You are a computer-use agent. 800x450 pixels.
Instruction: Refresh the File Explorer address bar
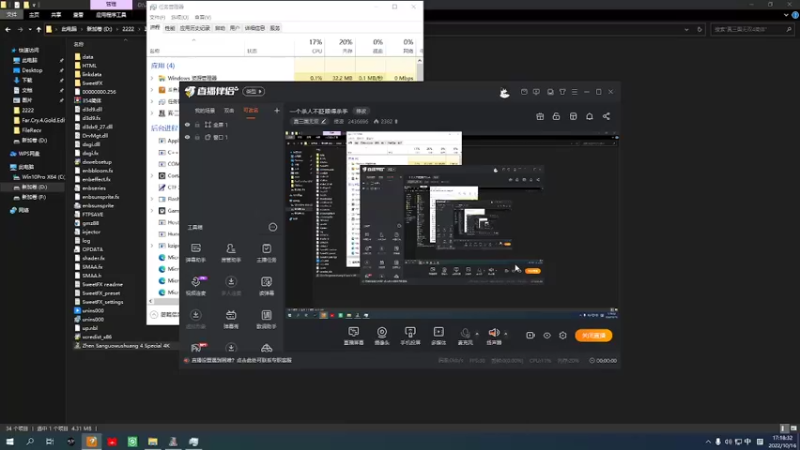pyautogui.click(x=699, y=30)
